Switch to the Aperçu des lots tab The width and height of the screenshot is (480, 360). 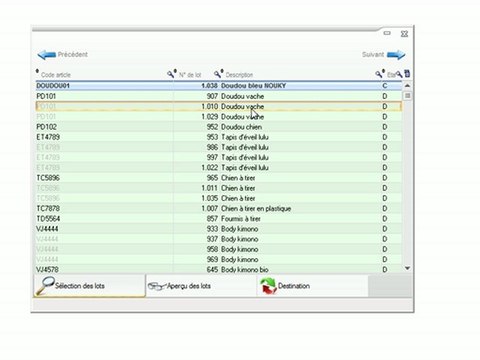[x=201, y=286]
